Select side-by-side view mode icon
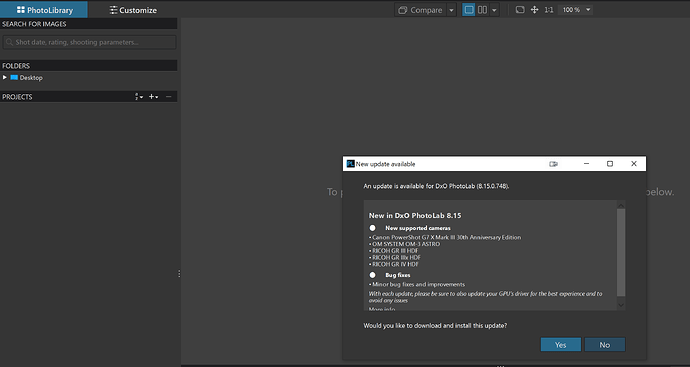The width and height of the screenshot is (690, 367). coord(482,10)
